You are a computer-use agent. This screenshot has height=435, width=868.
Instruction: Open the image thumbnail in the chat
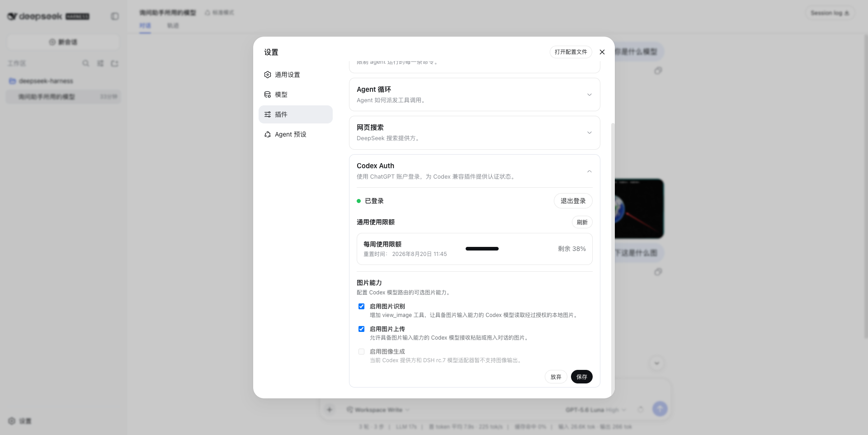coord(639,208)
